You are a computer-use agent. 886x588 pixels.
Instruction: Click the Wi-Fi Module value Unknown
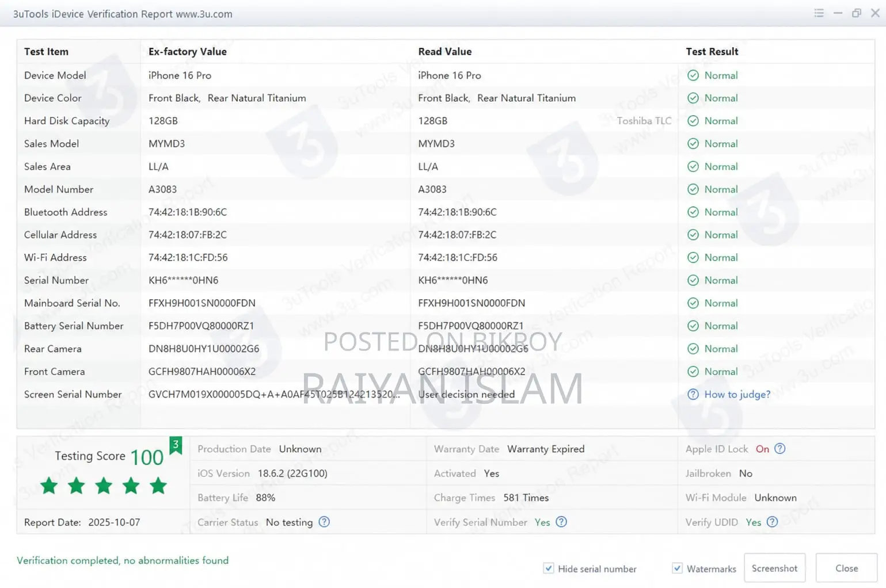pos(775,498)
